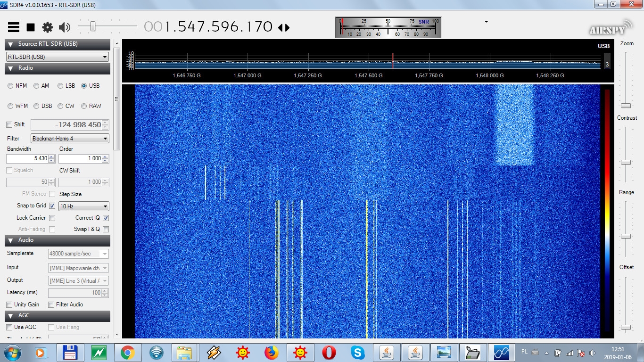Adjust the Offset vertical slider
Screen dimensions: 644x362
tap(626, 304)
